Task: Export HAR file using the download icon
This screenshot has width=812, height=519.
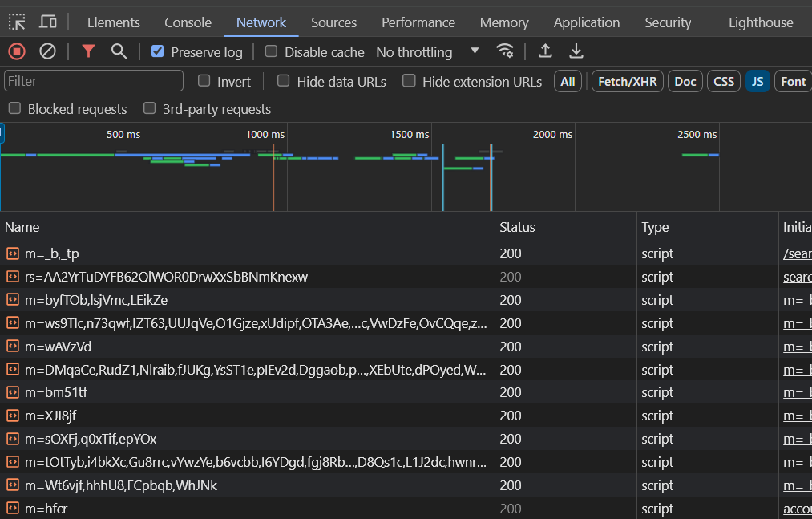Action: coord(576,51)
